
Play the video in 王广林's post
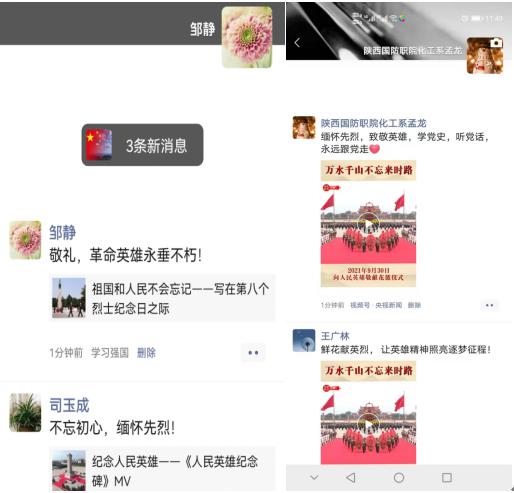coord(368,424)
